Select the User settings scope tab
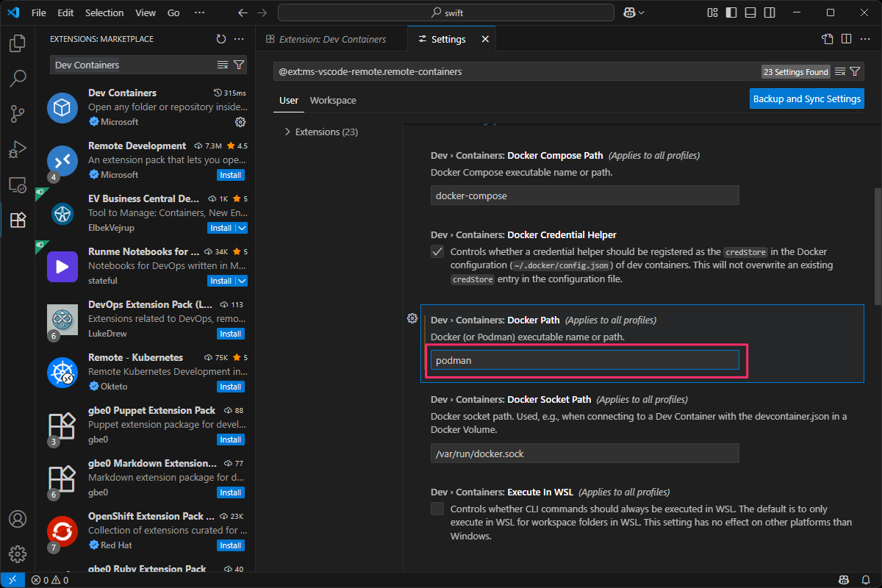This screenshot has width=882, height=588. (x=289, y=100)
